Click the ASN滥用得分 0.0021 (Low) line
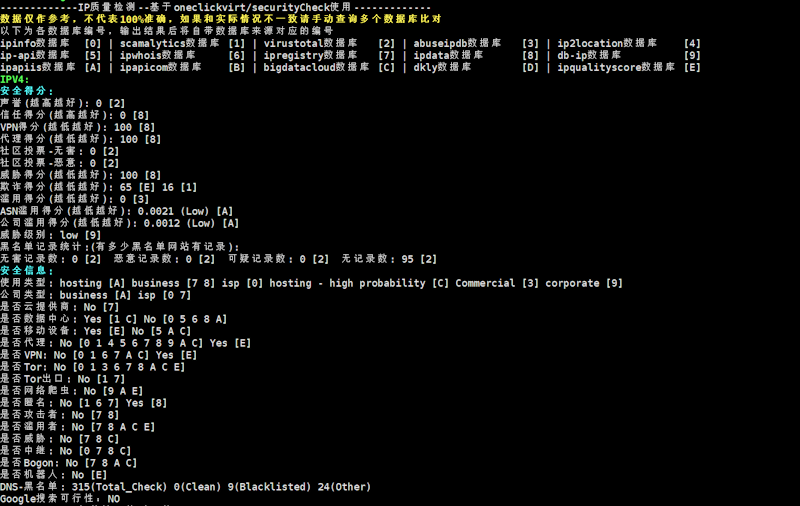 [x=116, y=211]
